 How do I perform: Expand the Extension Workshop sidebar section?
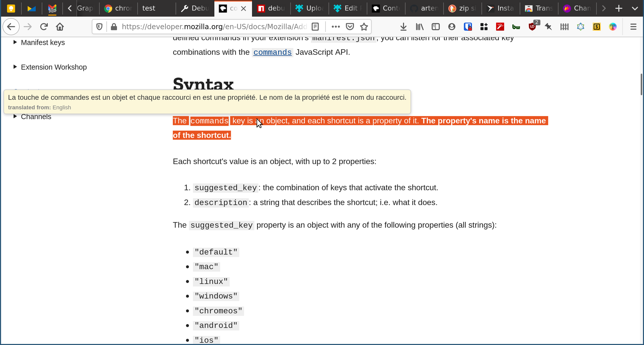click(x=15, y=67)
